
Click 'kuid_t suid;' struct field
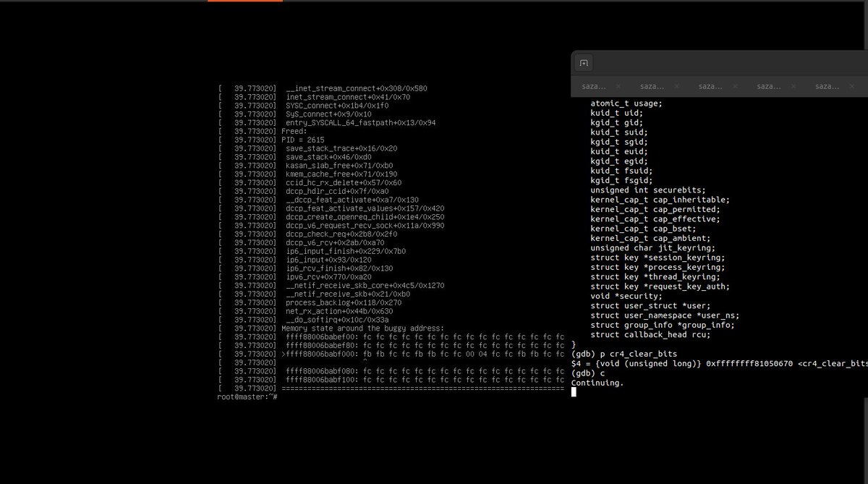(x=619, y=132)
